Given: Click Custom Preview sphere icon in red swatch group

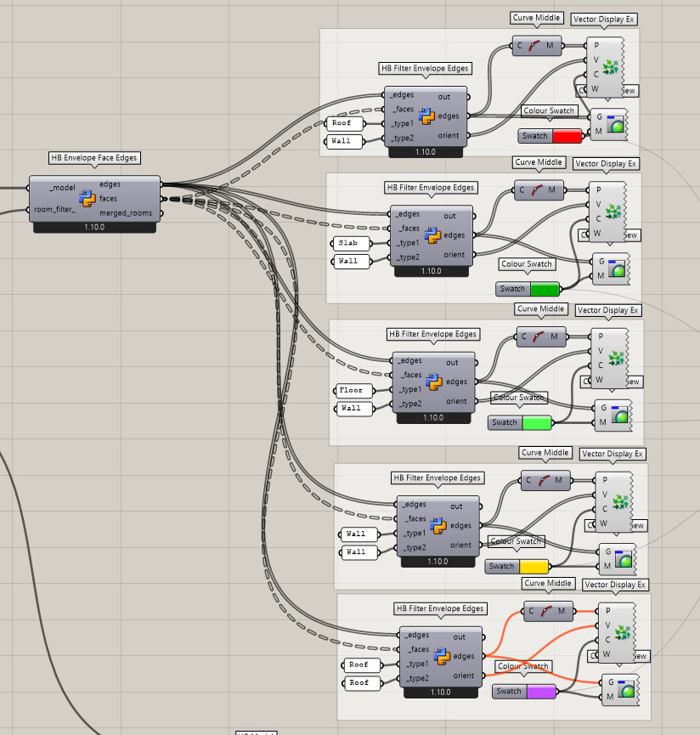Looking at the screenshot, I should pos(615,124).
